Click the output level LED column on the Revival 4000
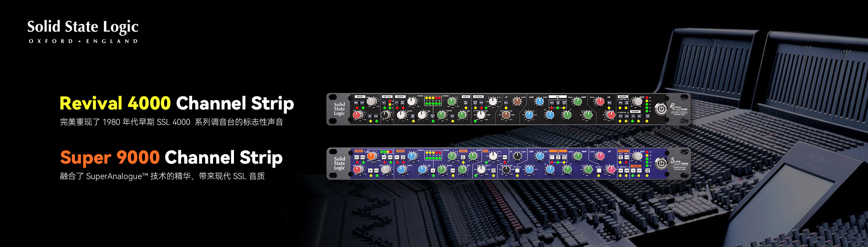Viewport: 868px width, 247px height. tap(647, 104)
